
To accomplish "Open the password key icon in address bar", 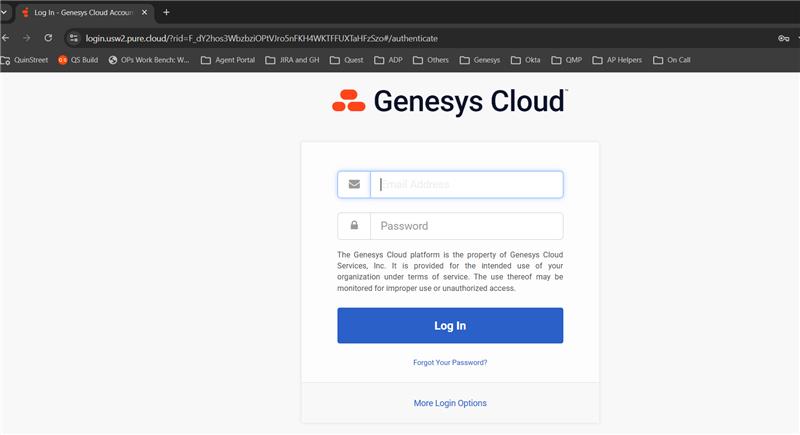I will click(x=784, y=38).
